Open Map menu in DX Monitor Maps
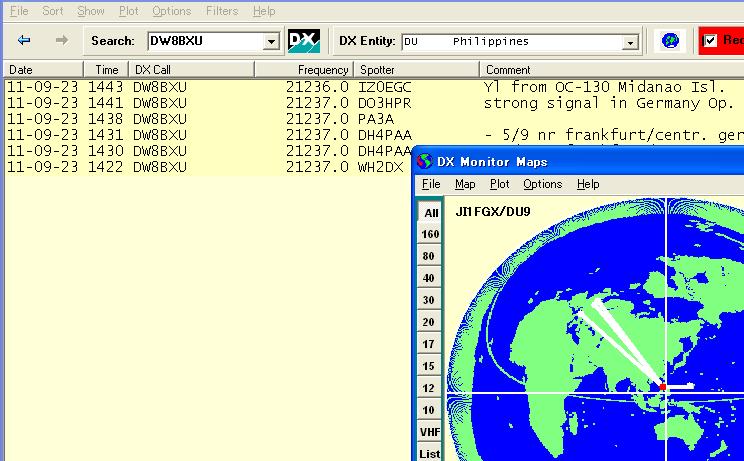This screenshot has height=461, width=744. point(465,184)
